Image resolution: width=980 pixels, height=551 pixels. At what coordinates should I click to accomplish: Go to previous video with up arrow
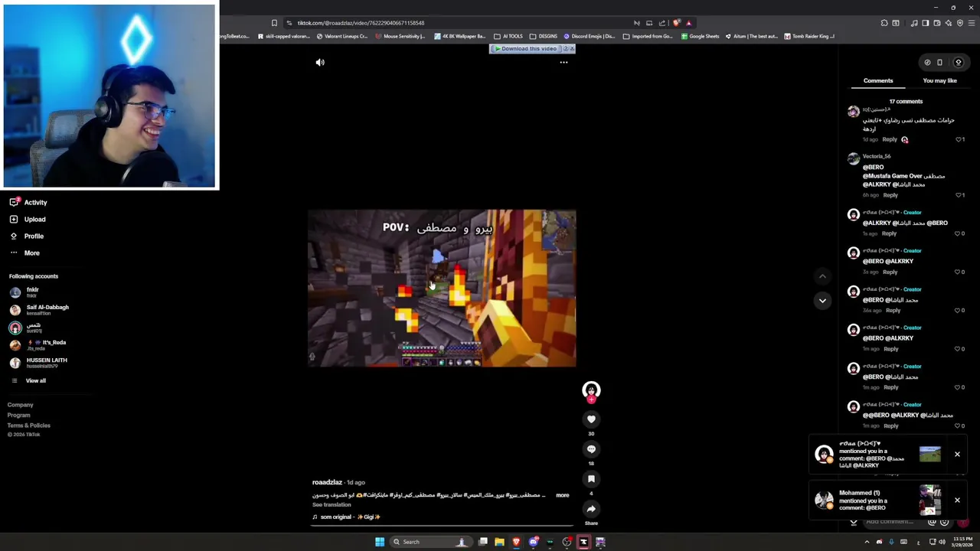pyautogui.click(x=822, y=276)
